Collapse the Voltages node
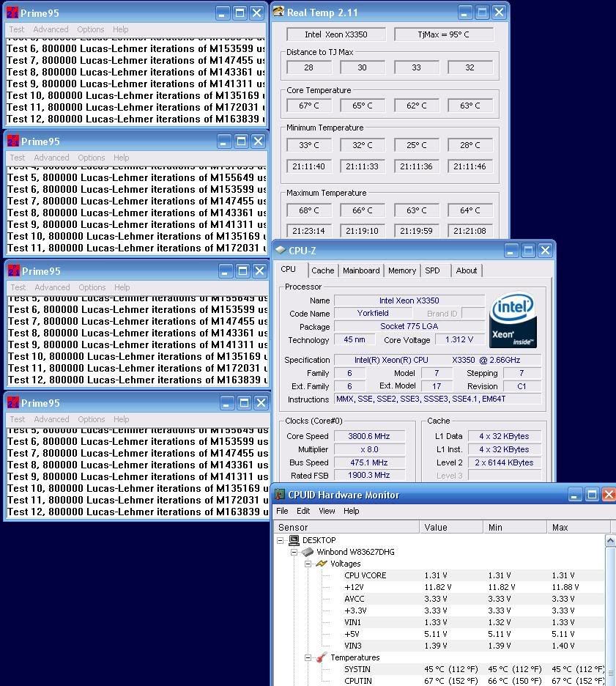This screenshot has width=616, height=686. [x=308, y=564]
